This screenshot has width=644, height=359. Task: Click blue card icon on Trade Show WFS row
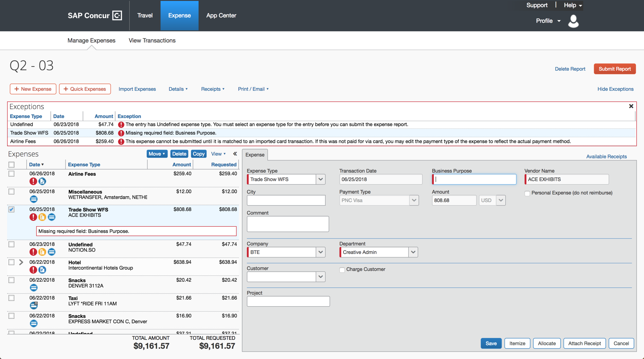click(52, 217)
